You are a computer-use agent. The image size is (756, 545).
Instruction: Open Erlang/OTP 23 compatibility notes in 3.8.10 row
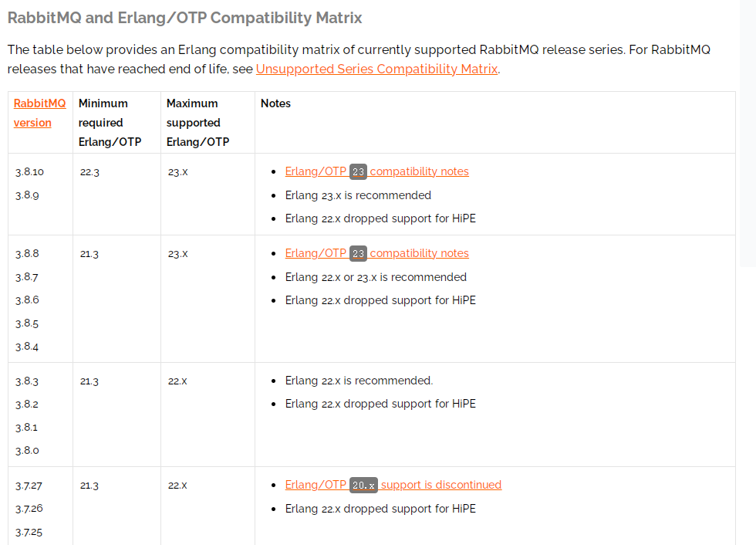tap(376, 171)
